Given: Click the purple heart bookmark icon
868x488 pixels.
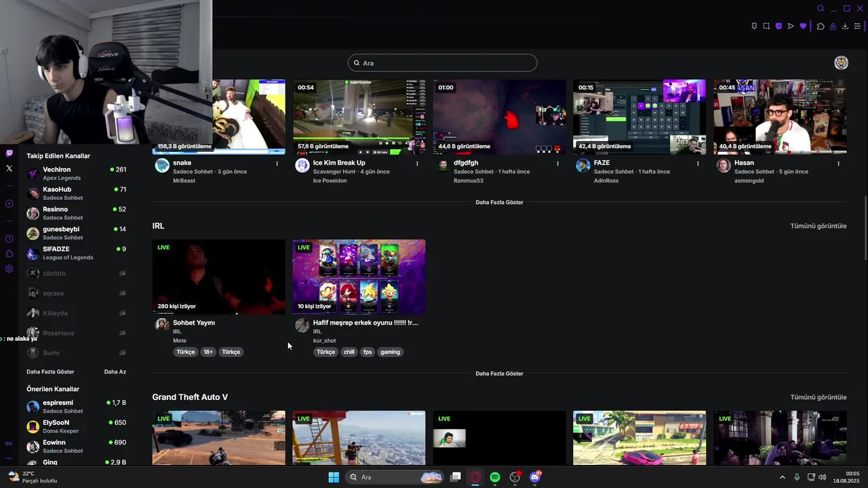Looking at the screenshot, I should coord(803,26).
